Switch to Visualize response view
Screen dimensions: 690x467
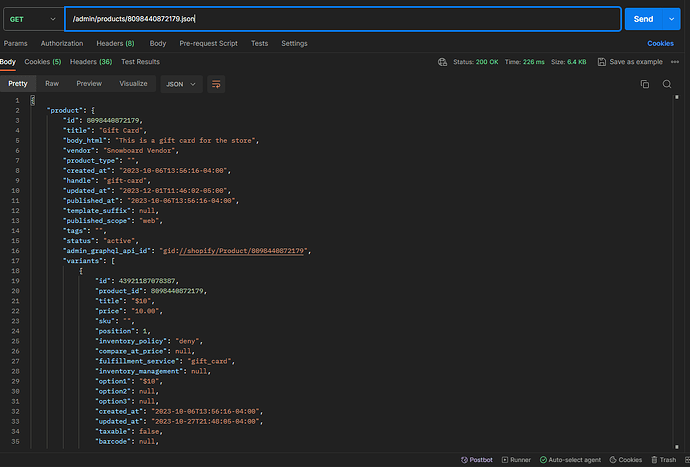coord(134,84)
